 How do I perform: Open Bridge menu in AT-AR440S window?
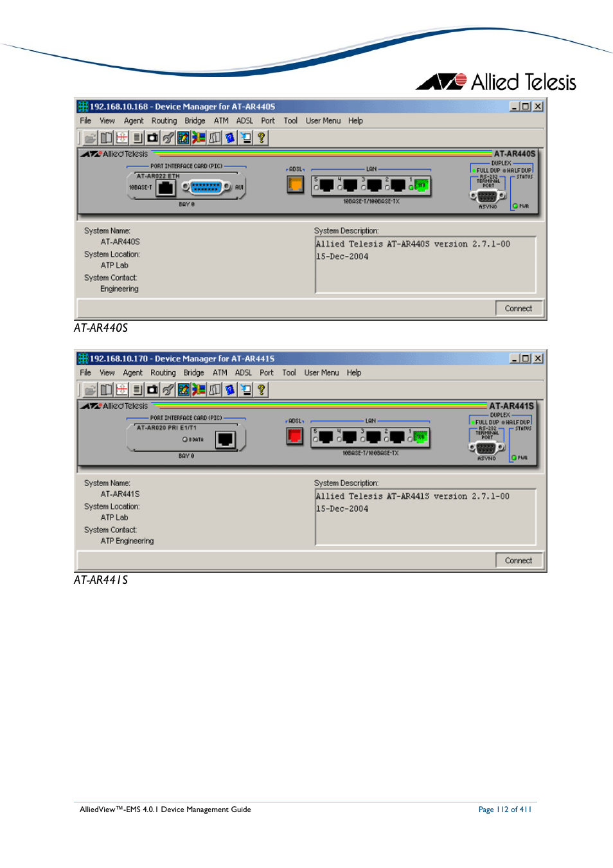pos(195,121)
